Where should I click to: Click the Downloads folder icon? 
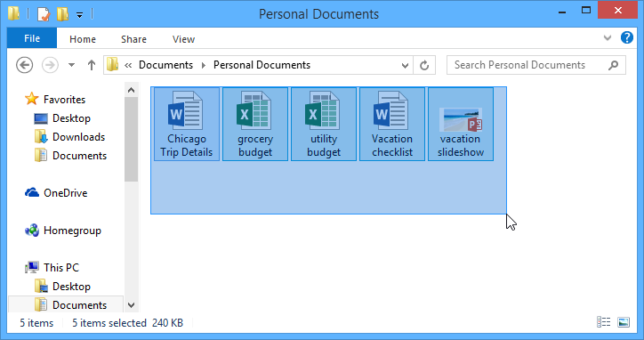coord(41,136)
